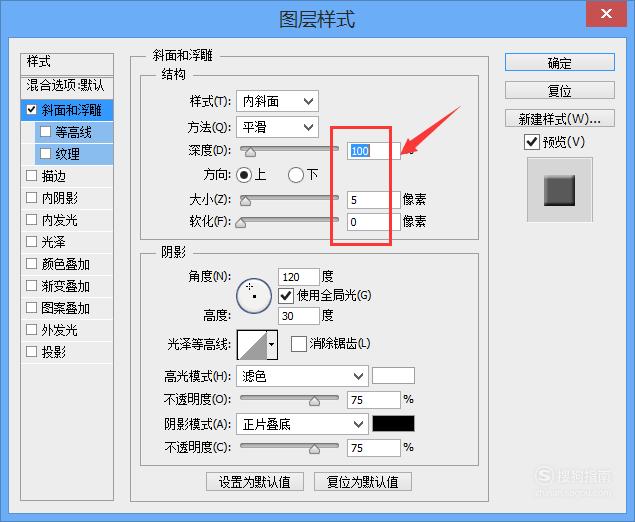Click the 高度 input field with 30
The width and height of the screenshot is (635, 522).
point(299,316)
